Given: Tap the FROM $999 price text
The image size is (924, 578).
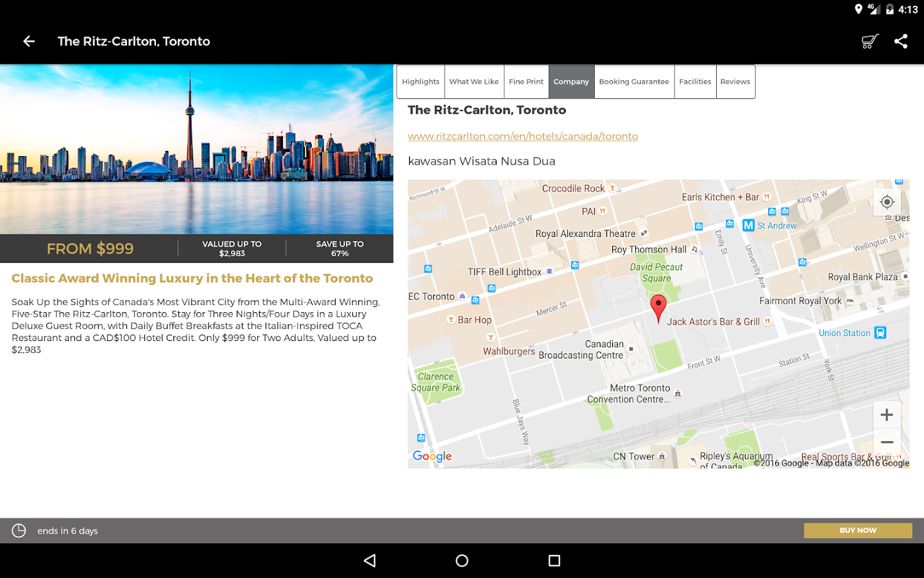Looking at the screenshot, I should [x=90, y=249].
